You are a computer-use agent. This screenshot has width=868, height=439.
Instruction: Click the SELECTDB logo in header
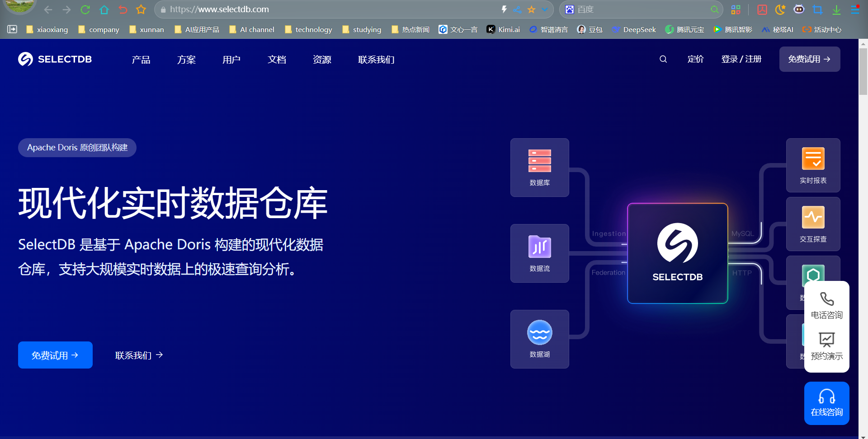(x=55, y=59)
